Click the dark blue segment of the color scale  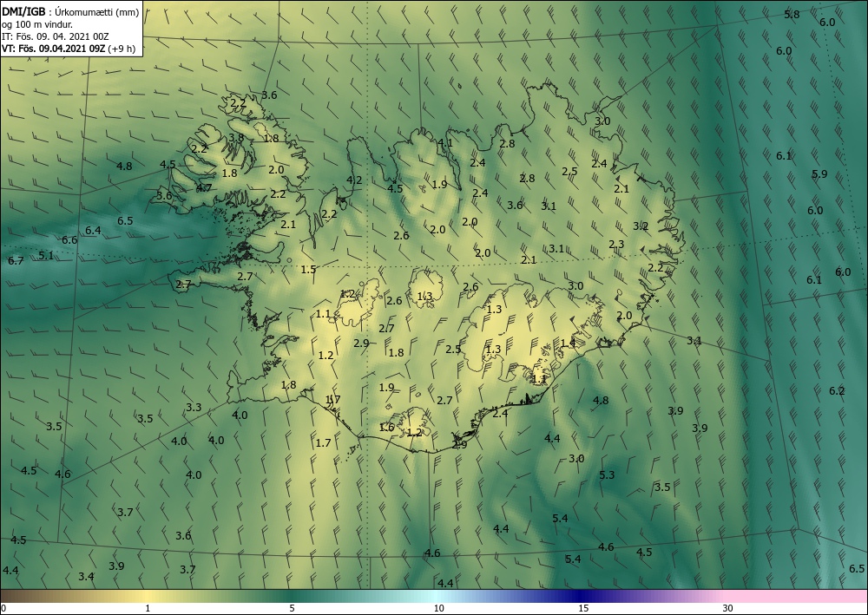582,596
